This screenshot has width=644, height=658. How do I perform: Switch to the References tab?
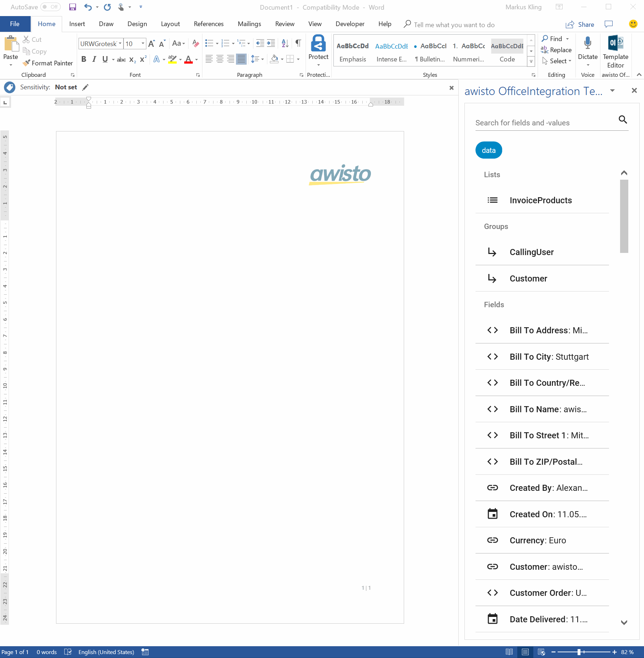point(208,24)
